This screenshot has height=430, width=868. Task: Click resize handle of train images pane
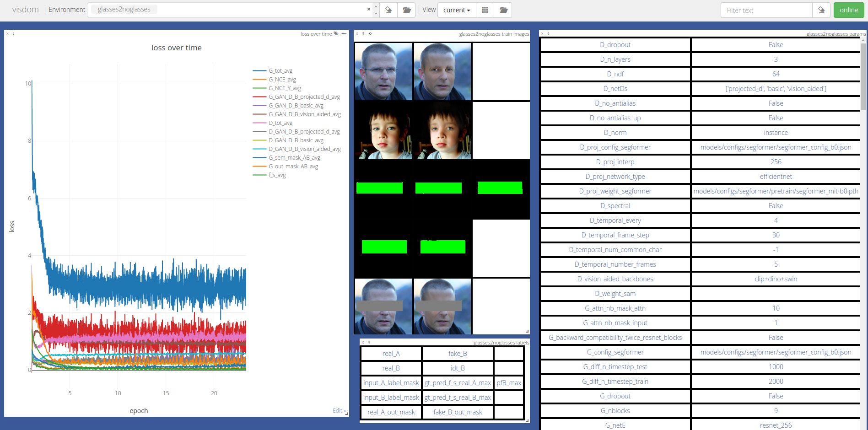click(x=527, y=332)
